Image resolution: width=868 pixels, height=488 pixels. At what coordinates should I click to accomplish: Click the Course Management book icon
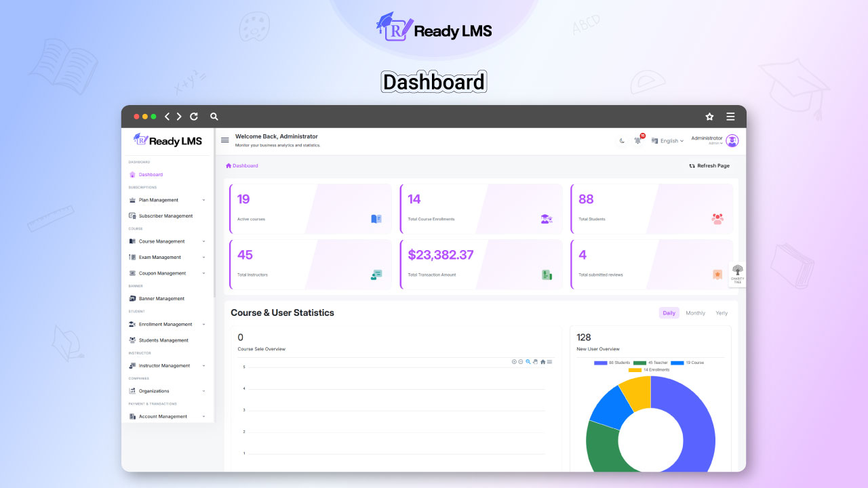click(x=132, y=241)
